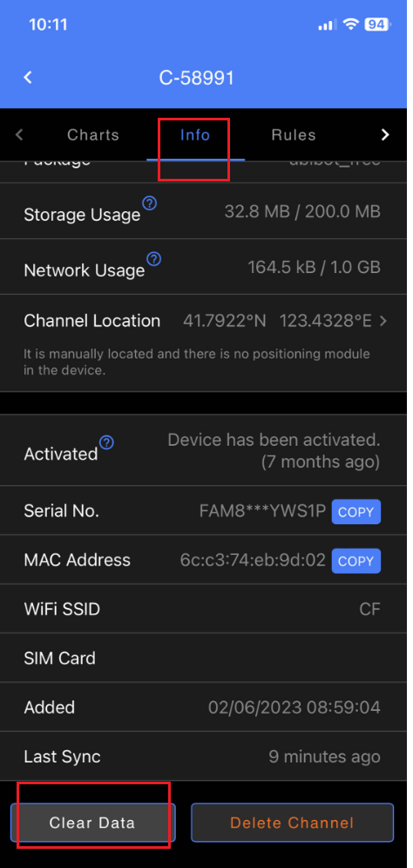
Task: Tap the cellular signal bars icon
Action: point(328,25)
